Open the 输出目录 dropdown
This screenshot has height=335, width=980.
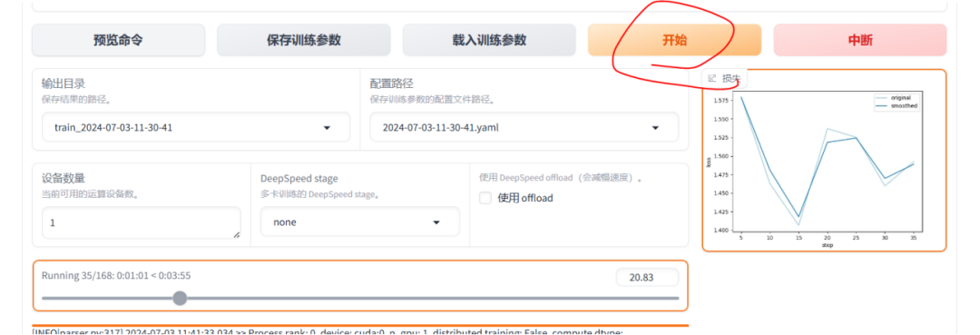coord(196,127)
